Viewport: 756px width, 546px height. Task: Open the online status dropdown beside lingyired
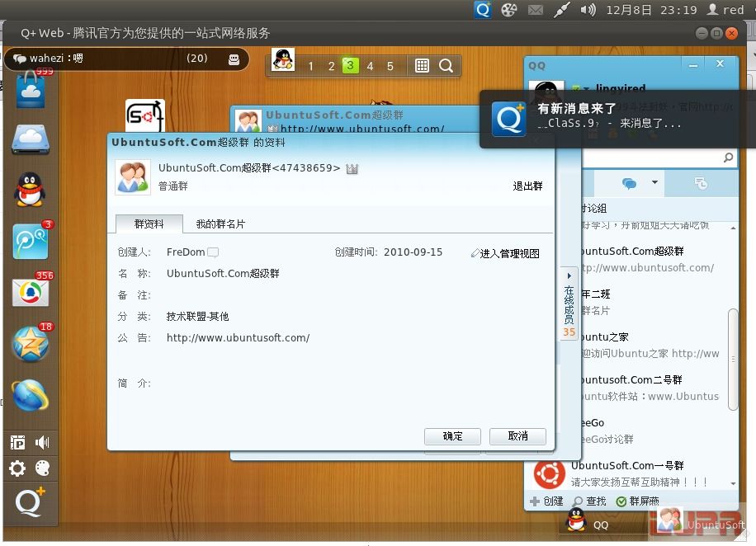[587, 88]
